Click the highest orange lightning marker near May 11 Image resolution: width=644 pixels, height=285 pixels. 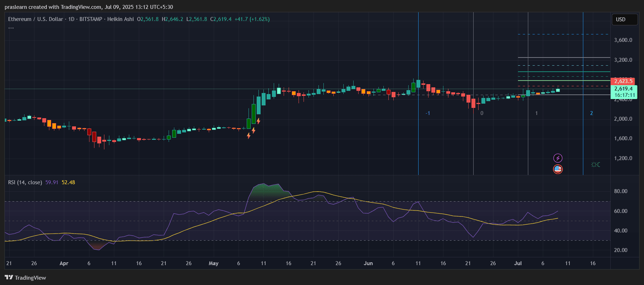coord(258,121)
